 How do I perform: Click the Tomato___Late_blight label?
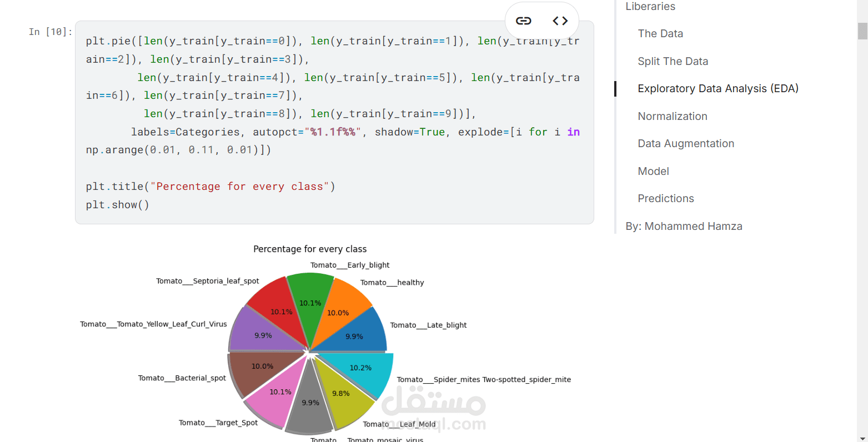coord(428,325)
